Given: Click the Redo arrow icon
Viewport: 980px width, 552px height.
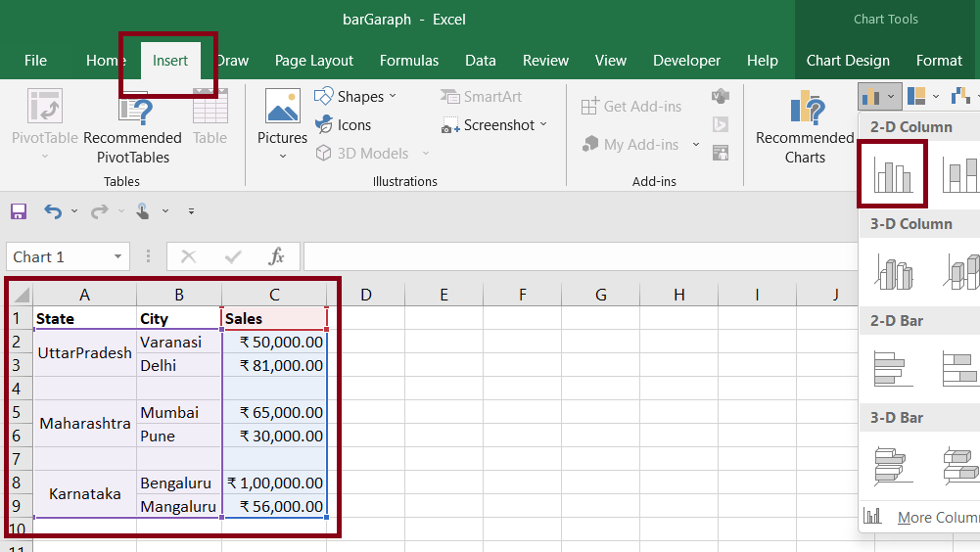Looking at the screenshot, I should coord(100,211).
